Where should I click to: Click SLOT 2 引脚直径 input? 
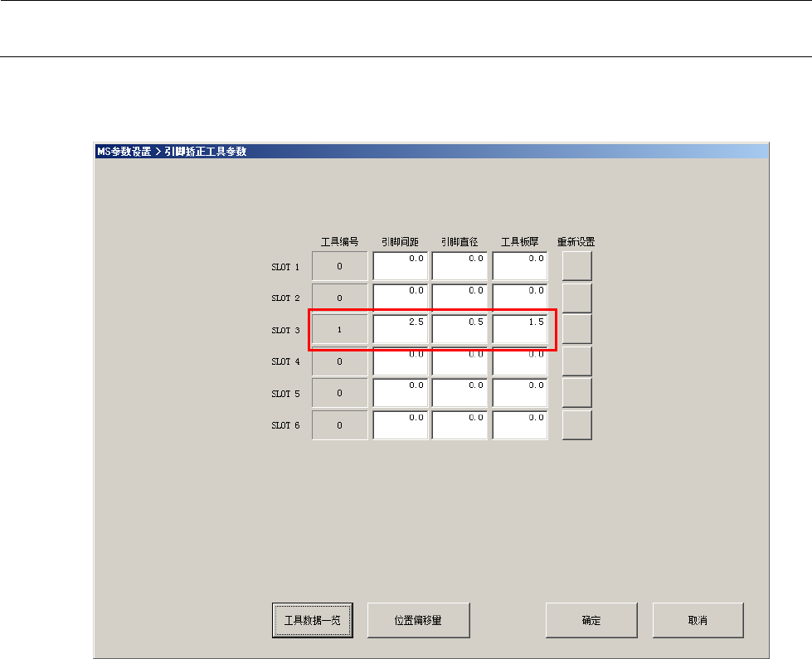(x=459, y=298)
